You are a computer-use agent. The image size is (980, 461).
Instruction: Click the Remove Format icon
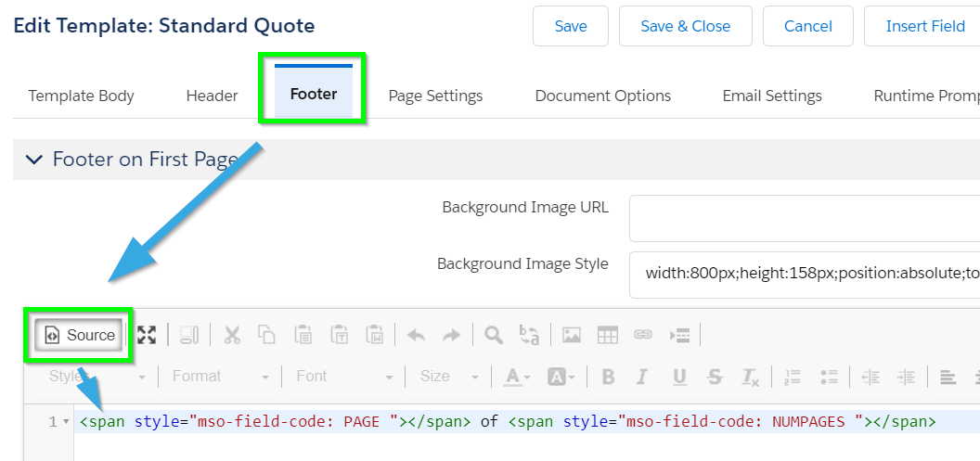coord(750,377)
